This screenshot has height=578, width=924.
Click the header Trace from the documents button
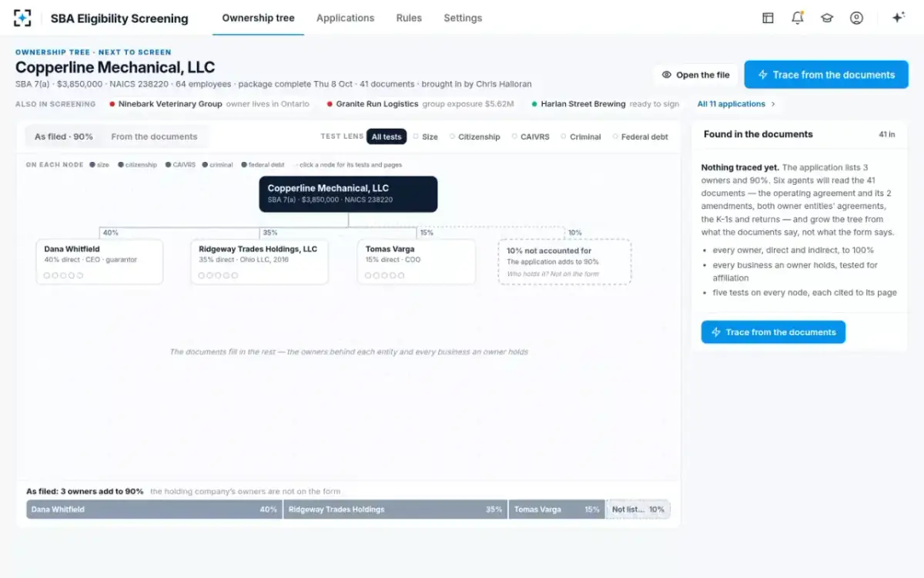pos(826,75)
